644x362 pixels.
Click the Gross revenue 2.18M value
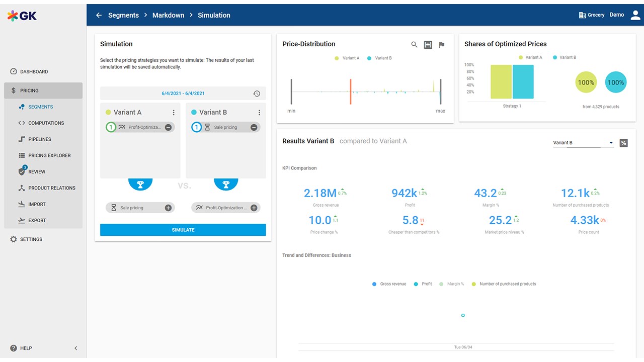point(320,193)
